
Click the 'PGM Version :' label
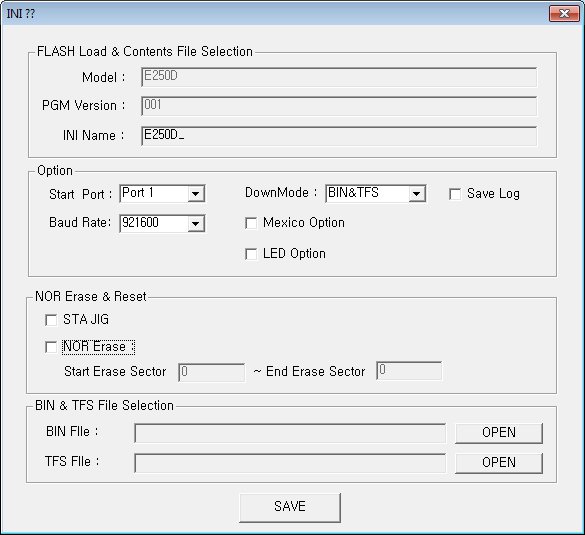point(83,106)
